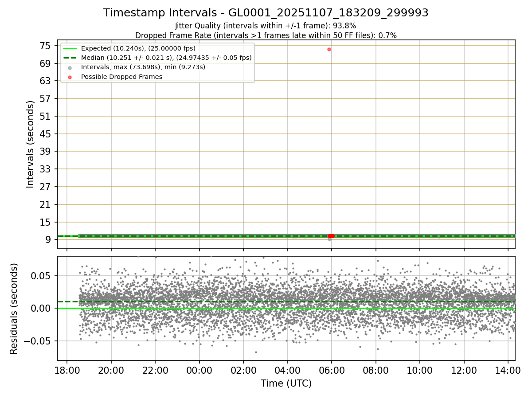Click the 21 tick on intervals axis
Image resolution: width=532 pixels, height=399 pixels.
click(x=45, y=204)
